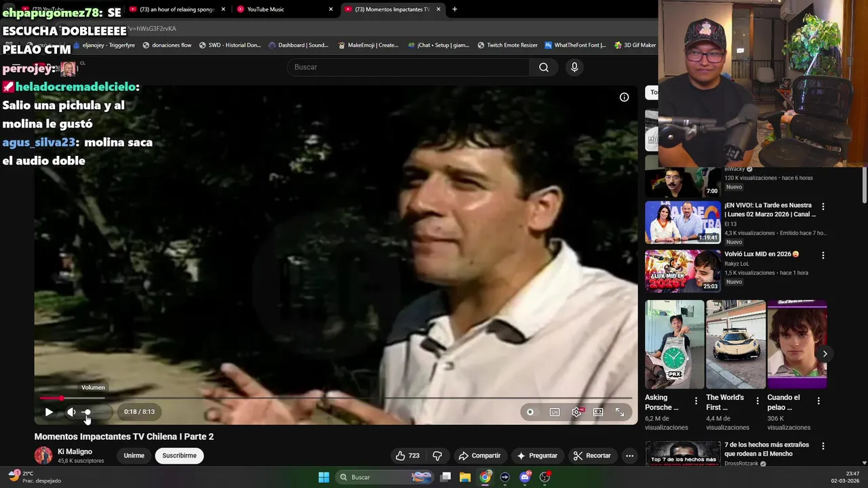Play the paused video

click(x=49, y=412)
